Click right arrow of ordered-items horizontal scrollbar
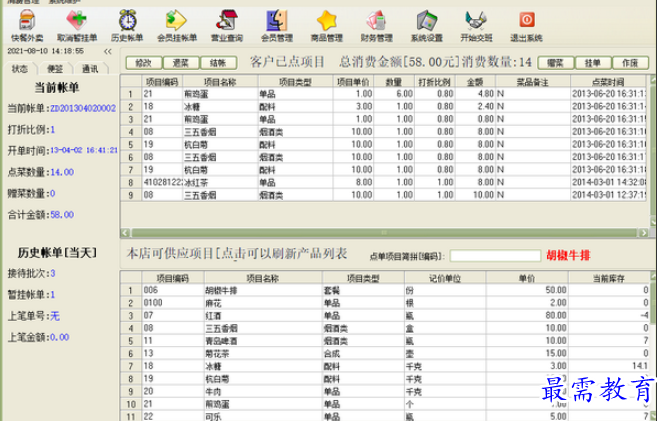663x421 pixels. [x=644, y=232]
